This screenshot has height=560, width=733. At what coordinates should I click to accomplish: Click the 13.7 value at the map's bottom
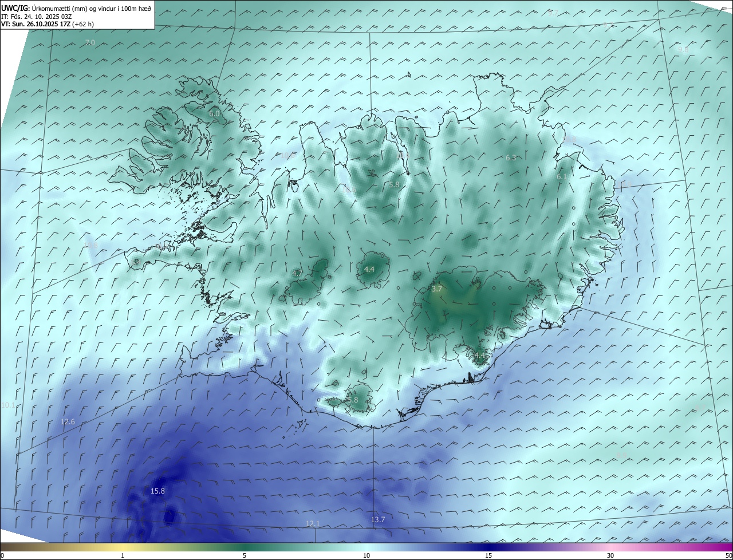pos(377,519)
